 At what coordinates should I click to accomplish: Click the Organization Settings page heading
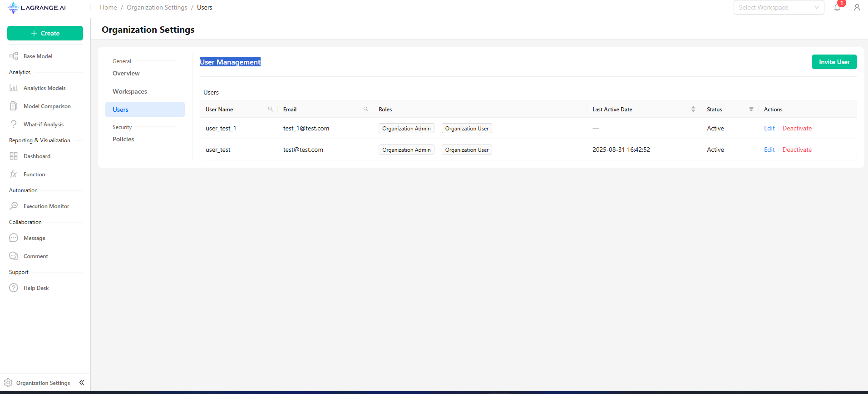coord(148,30)
